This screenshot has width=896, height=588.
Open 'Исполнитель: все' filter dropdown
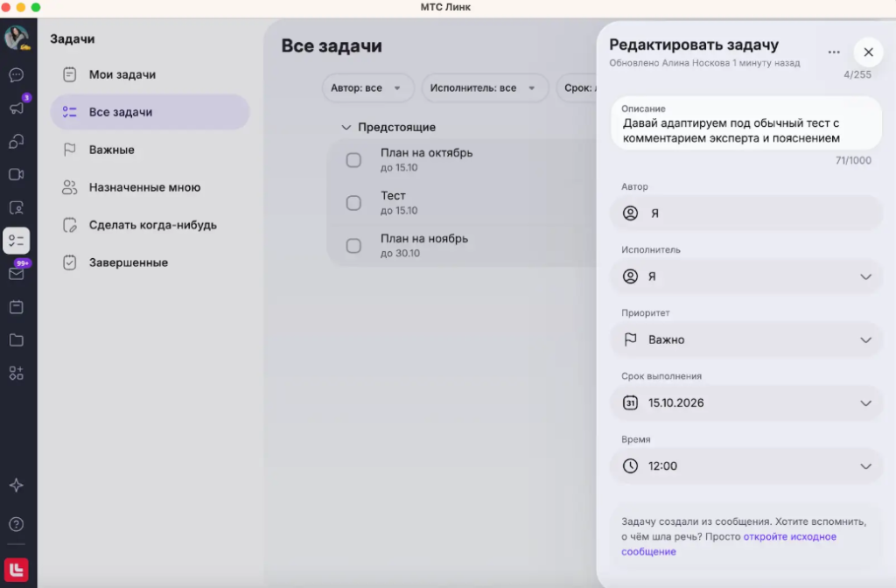(x=485, y=88)
